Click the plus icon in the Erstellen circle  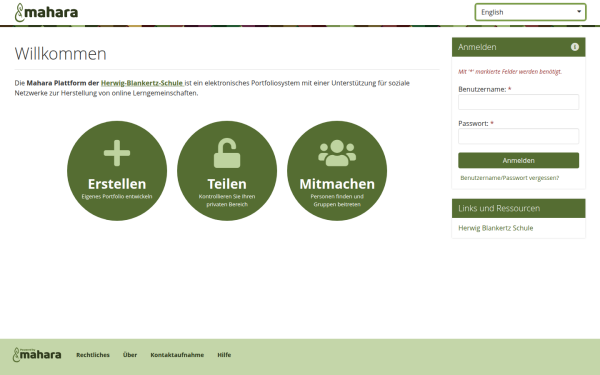point(117,153)
